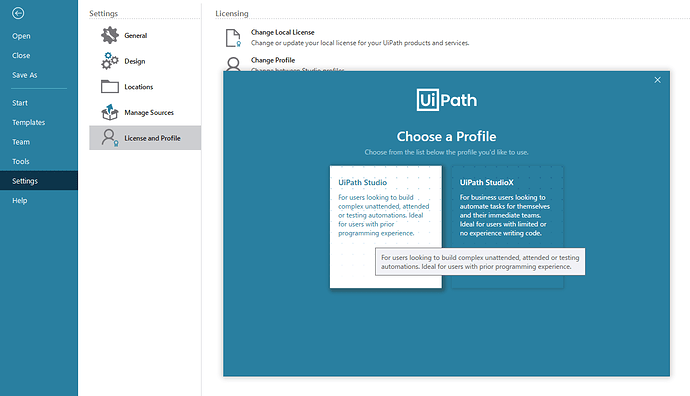Select the Settings sidebar entry
This screenshot has width=690, height=396.
coord(39,181)
